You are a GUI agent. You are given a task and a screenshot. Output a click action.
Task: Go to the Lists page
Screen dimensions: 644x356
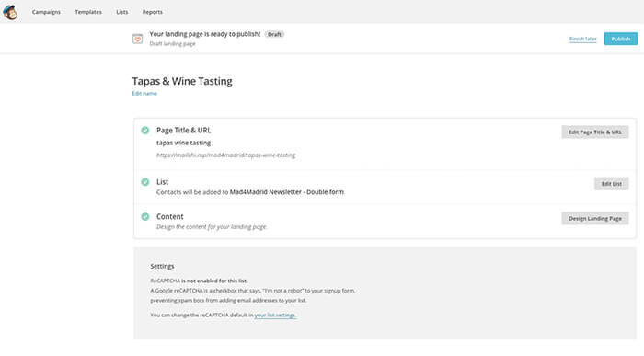coord(122,12)
